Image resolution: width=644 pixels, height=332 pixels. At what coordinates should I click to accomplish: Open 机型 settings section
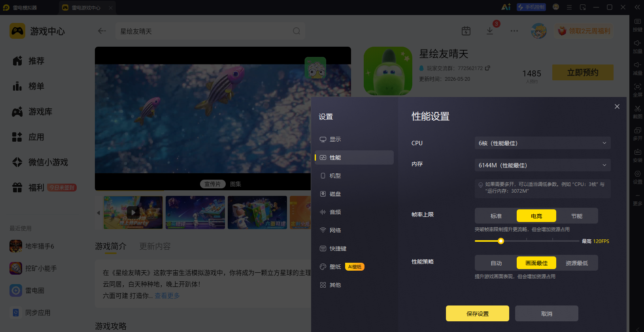(x=354, y=176)
